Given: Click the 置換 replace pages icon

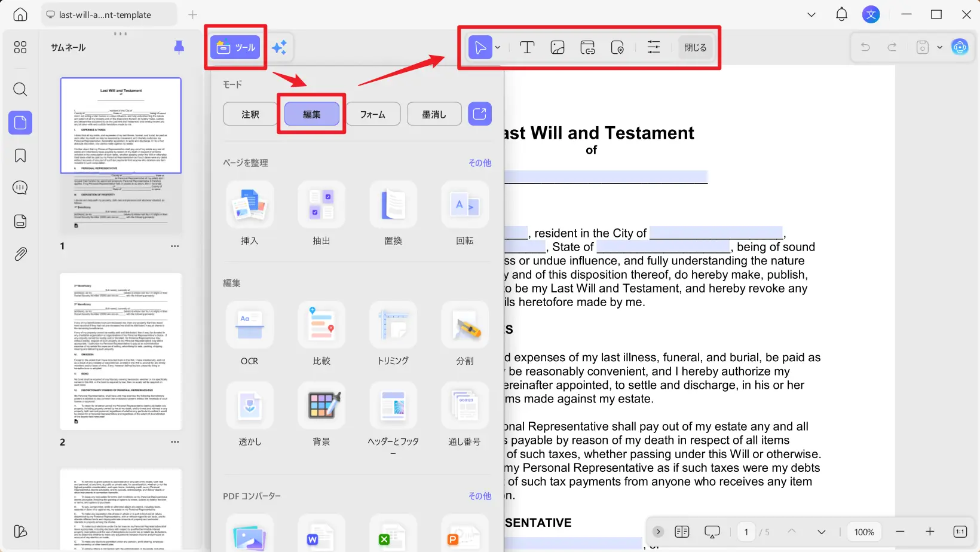Looking at the screenshot, I should pos(393,205).
